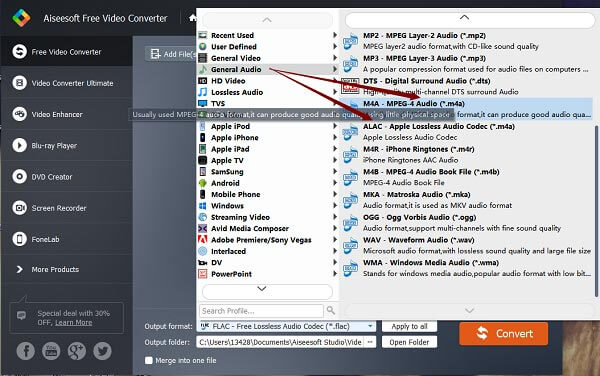Click the Recent Used category icon
Image resolution: width=600 pixels, height=376 pixels.
[x=203, y=35]
